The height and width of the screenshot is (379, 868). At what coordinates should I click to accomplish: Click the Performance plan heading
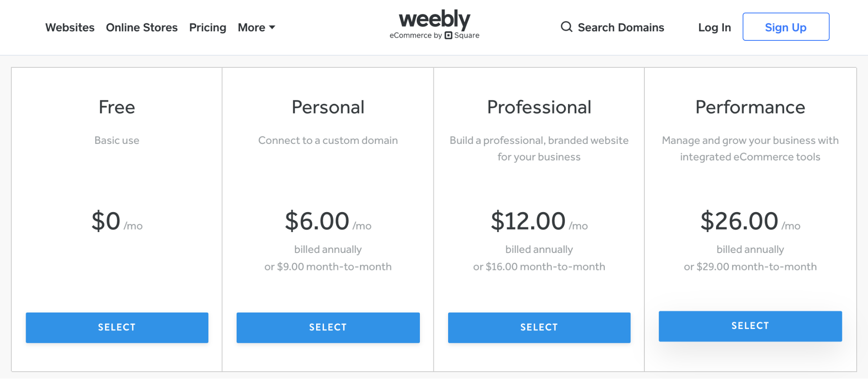click(x=750, y=107)
